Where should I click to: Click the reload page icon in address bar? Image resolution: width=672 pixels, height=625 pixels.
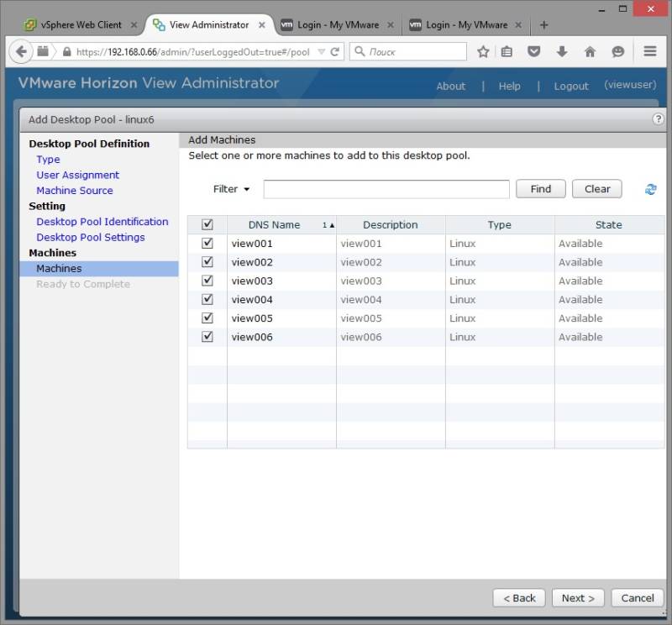click(x=335, y=52)
